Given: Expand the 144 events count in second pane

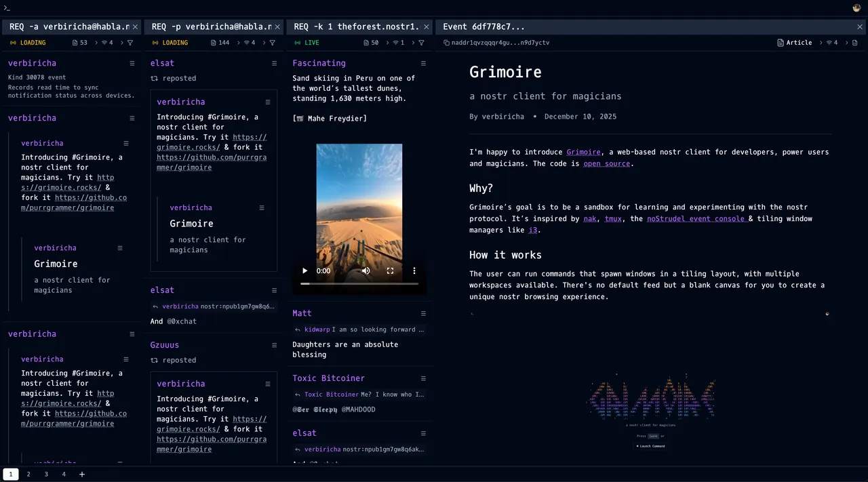Looking at the screenshot, I should (220, 43).
